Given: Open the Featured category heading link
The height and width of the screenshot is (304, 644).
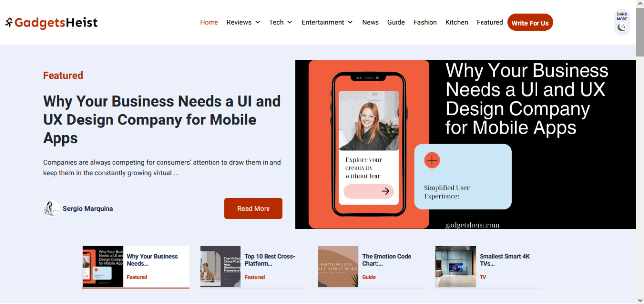Looking at the screenshot, I should 63,75.
